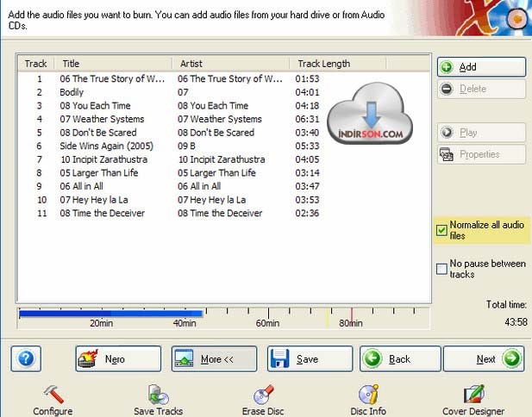Screen dimensions: 532x417
Task: Click artist cell 07 of track 2
Action: click(x=183, y=92)
